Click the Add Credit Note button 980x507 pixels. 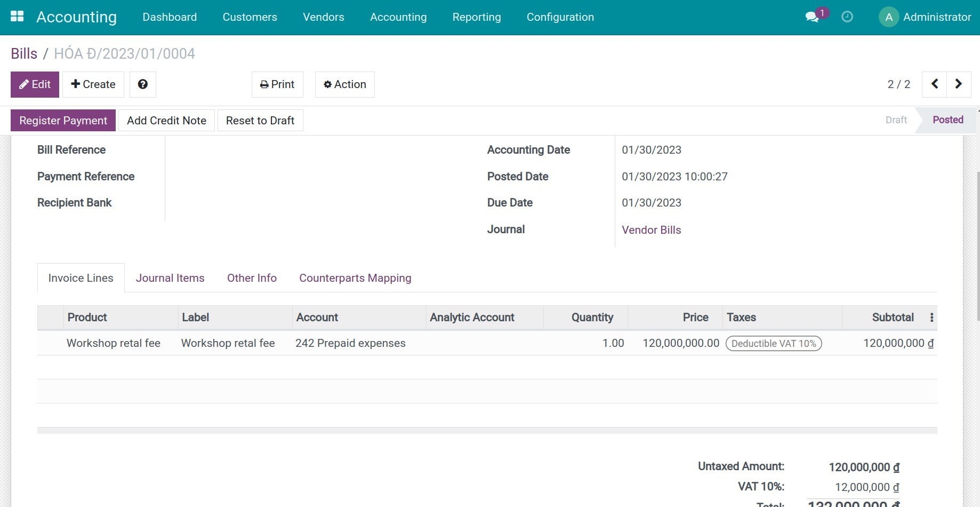(x=166, y=120)
